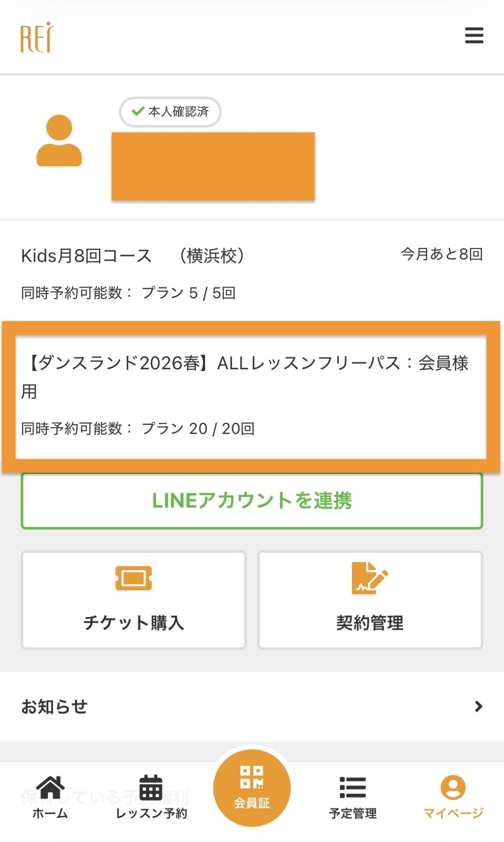The image size is (504, 842).
Task: Click the REI logo
Action: tap(36, 38)
